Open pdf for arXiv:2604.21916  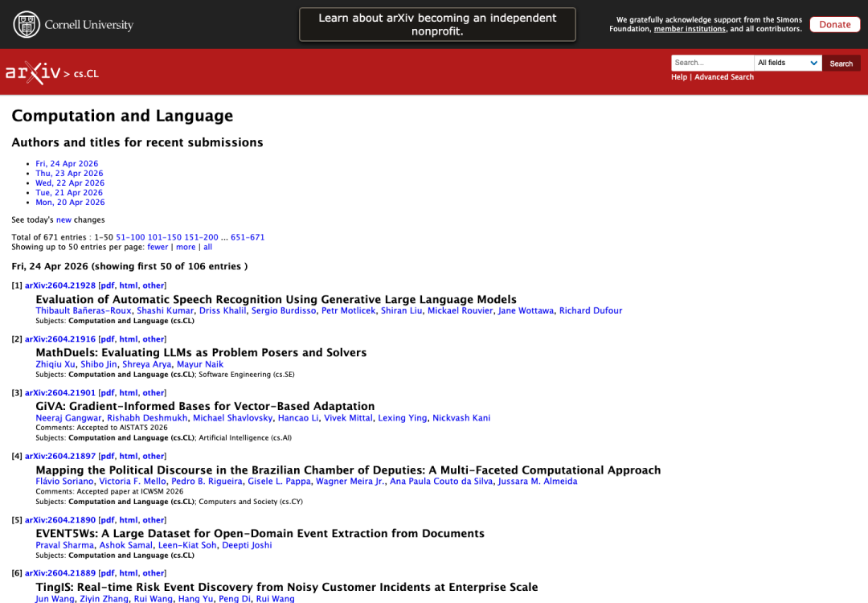(x=108, y=338)
